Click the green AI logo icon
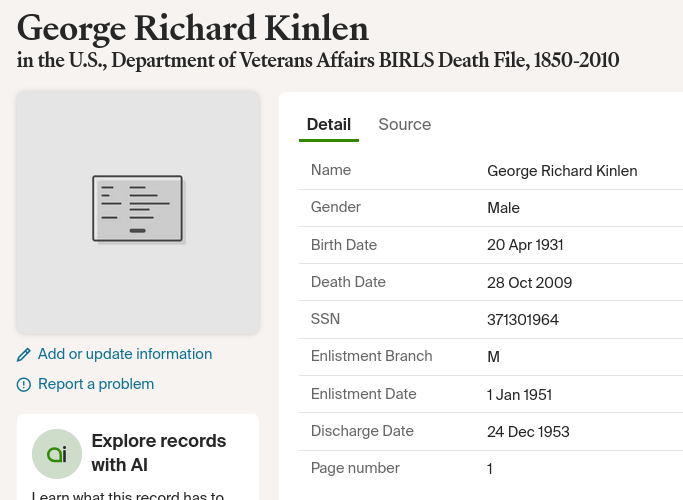Viewport: 683px width, 500px height. [57, 454]
